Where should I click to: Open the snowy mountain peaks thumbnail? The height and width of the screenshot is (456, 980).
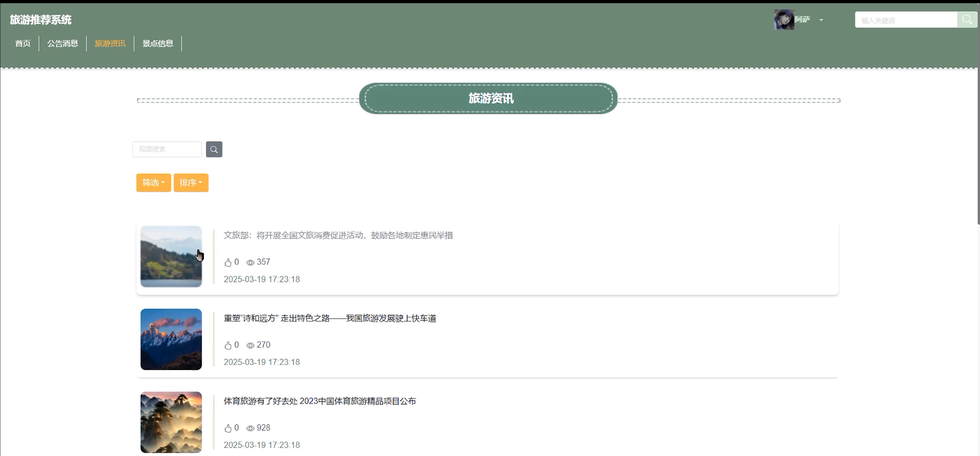coord(171,339)
